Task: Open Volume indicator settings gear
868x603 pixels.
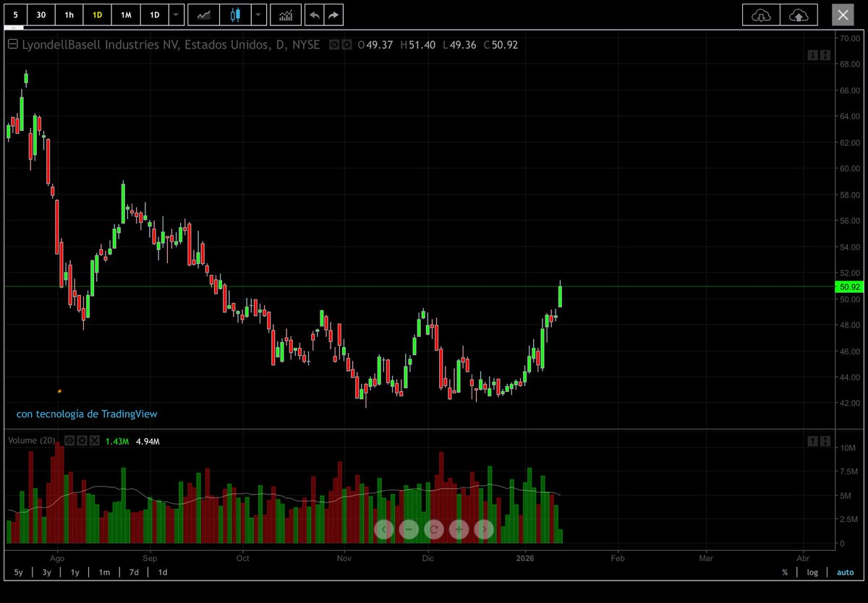Action: (82, 440)
